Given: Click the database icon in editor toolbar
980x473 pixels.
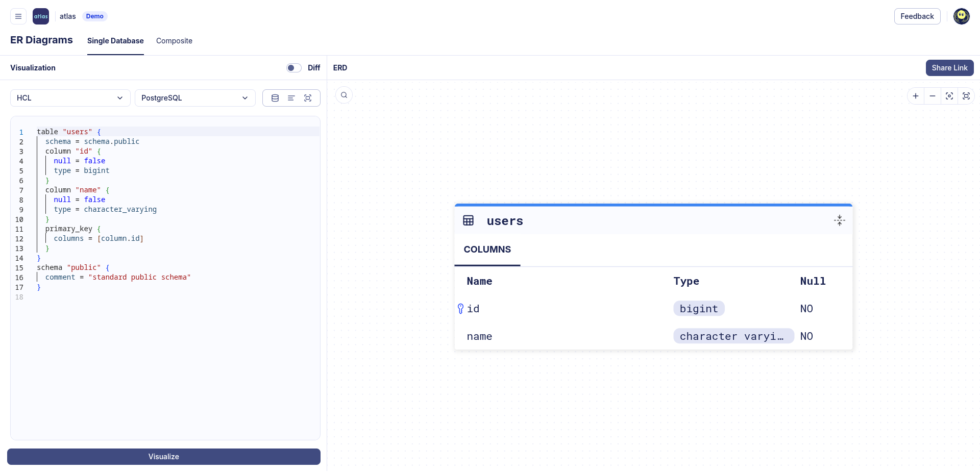Looking at the screenshot, I should [x=275, y=98].
